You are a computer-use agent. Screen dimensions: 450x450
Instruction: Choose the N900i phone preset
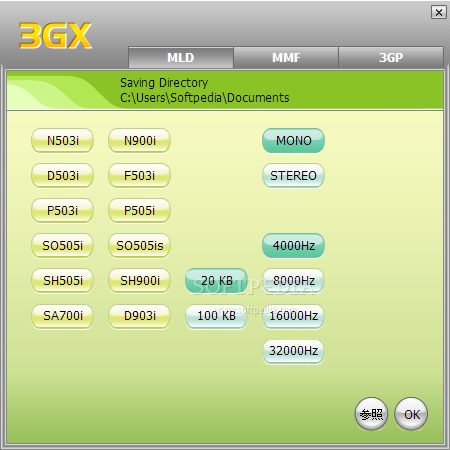click(x=139, y=140)
